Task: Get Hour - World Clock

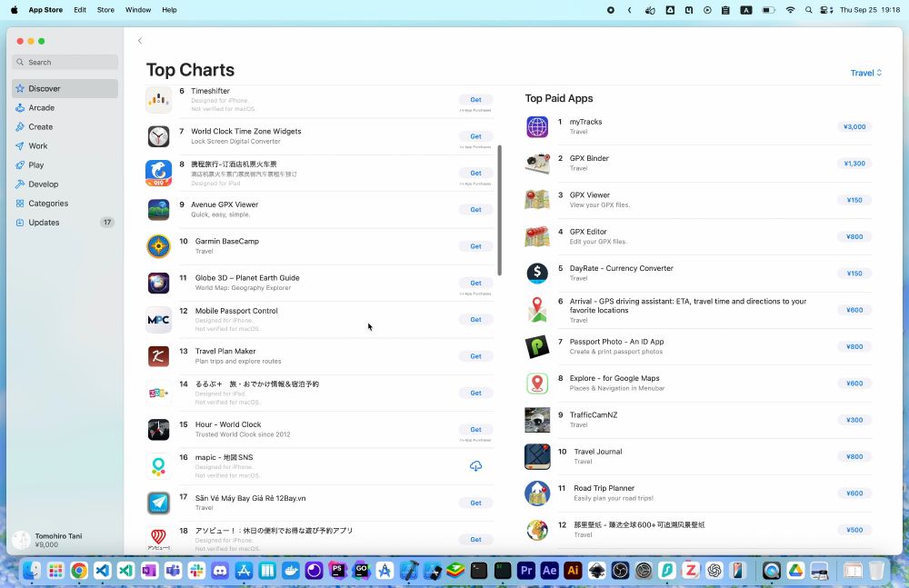Action: click(475, 430)
